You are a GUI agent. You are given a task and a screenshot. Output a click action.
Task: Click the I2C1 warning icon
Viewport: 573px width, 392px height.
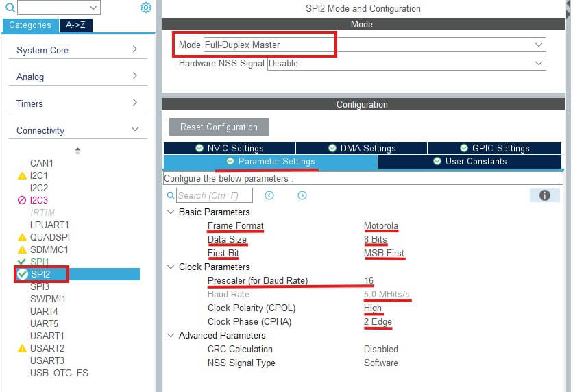pyautogui.click(x=22, y=176)
